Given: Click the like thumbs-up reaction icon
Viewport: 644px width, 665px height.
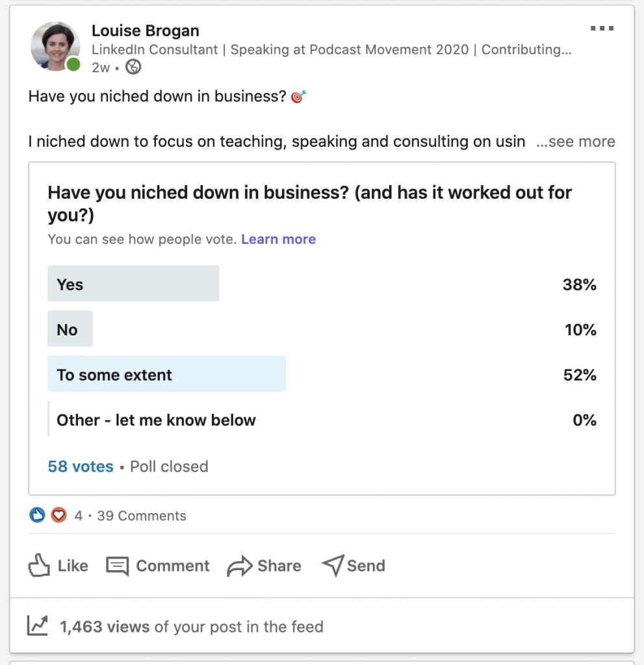Looking at the screenshot, I should click(x=37, y=515).
